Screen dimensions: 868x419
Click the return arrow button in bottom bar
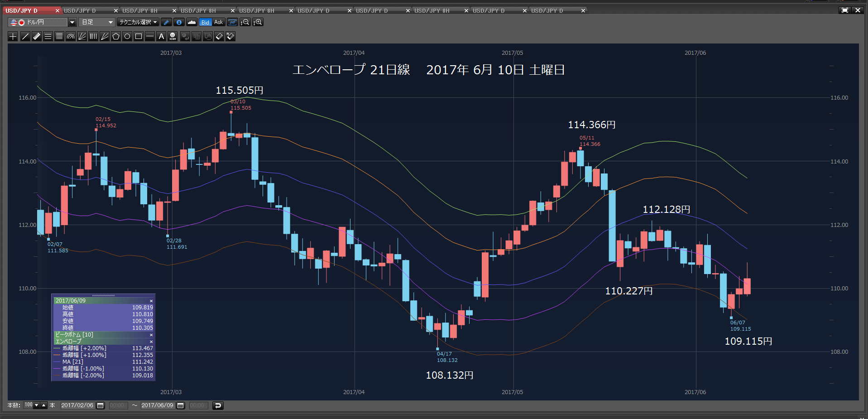pos(218,405)
